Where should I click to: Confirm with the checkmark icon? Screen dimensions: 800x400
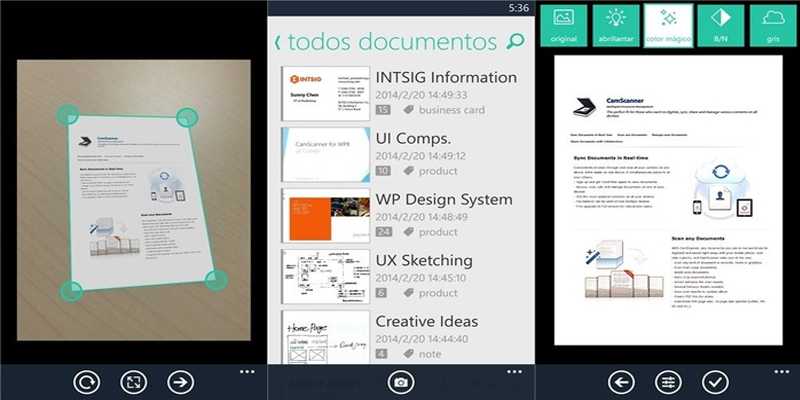[715, 382]
